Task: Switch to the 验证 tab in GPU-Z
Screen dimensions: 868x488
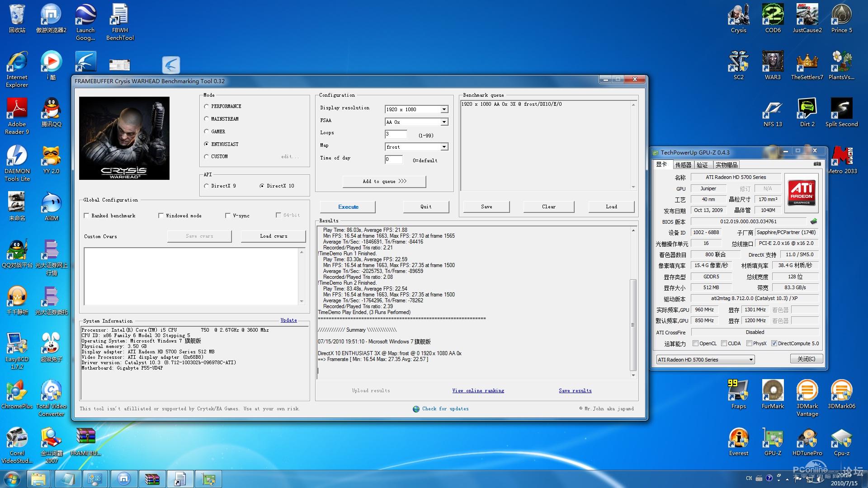Action: click(x=702, y=165)
